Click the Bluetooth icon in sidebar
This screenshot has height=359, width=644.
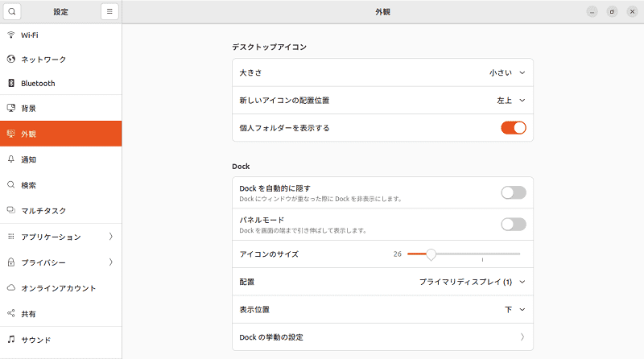(x=11, y=83)
